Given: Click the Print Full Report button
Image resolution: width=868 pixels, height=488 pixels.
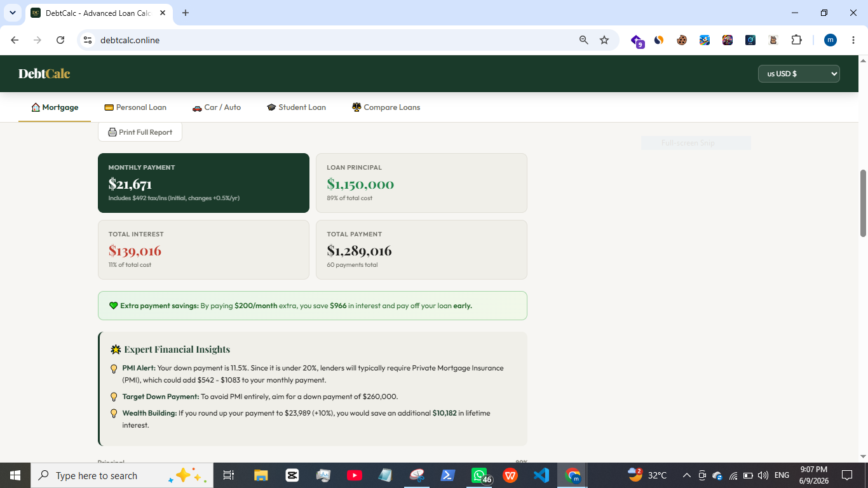Looking at the screenshot, I should [140, 132].
